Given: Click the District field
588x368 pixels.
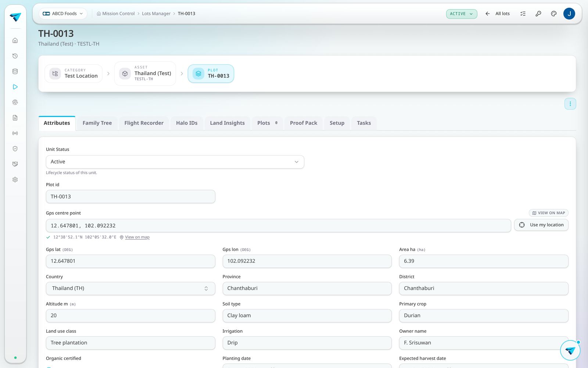Looking at the screenshot, I should [484, 289].
